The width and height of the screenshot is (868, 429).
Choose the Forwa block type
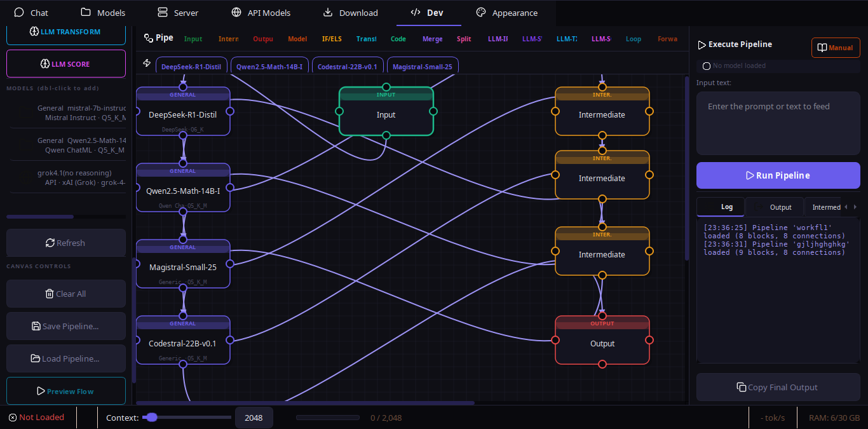[x=668, y=39]
